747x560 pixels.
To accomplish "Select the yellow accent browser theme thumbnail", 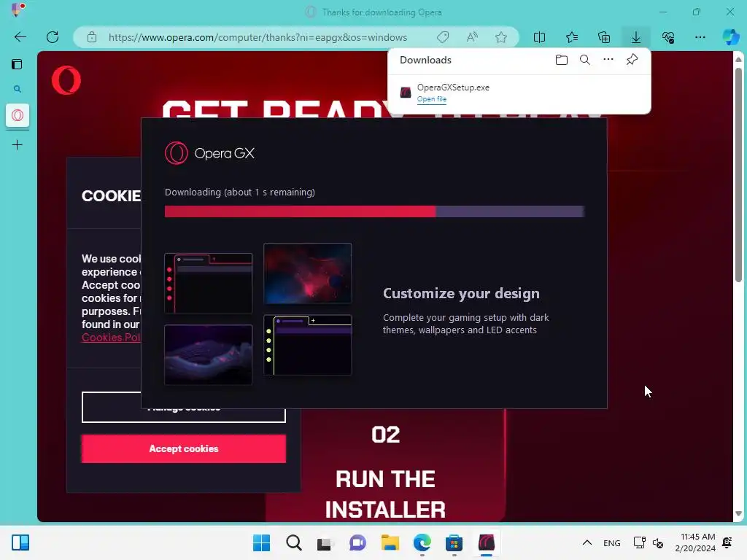I will click(308, 345).
